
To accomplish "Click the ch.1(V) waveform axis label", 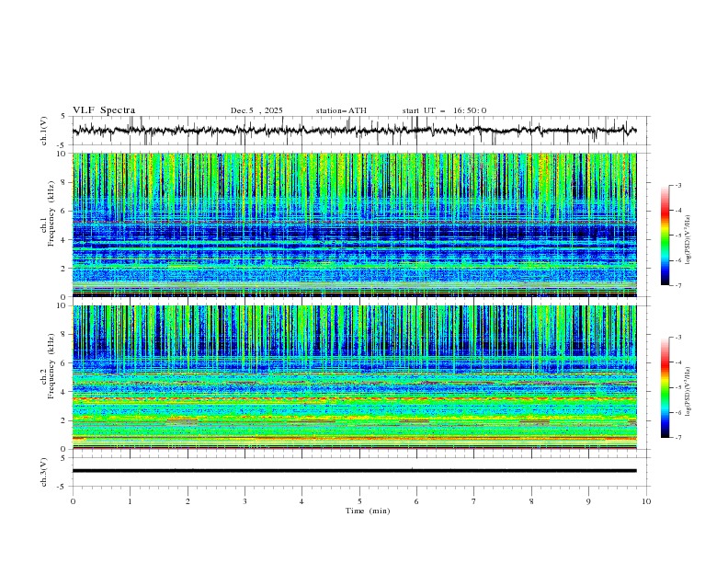I will point(43,132).
